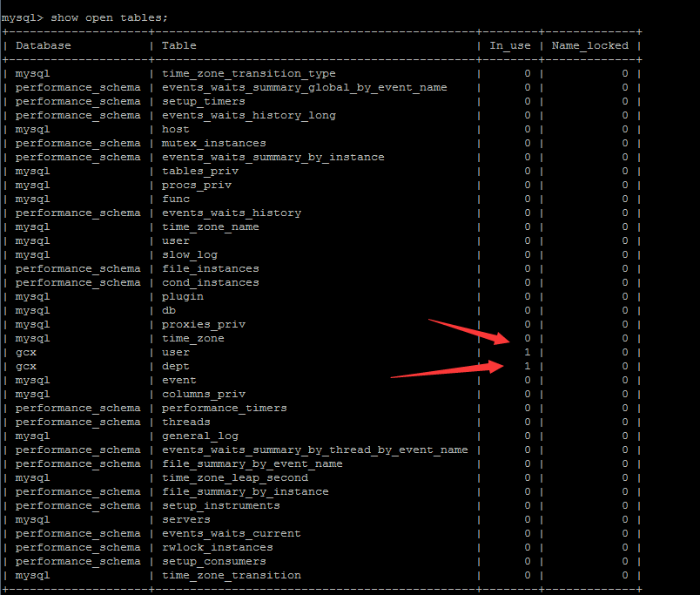Click 'performance_schema' in the setup_timers row
The height and width of the screenshot is (595, 700).
click(x=78, y=101)
